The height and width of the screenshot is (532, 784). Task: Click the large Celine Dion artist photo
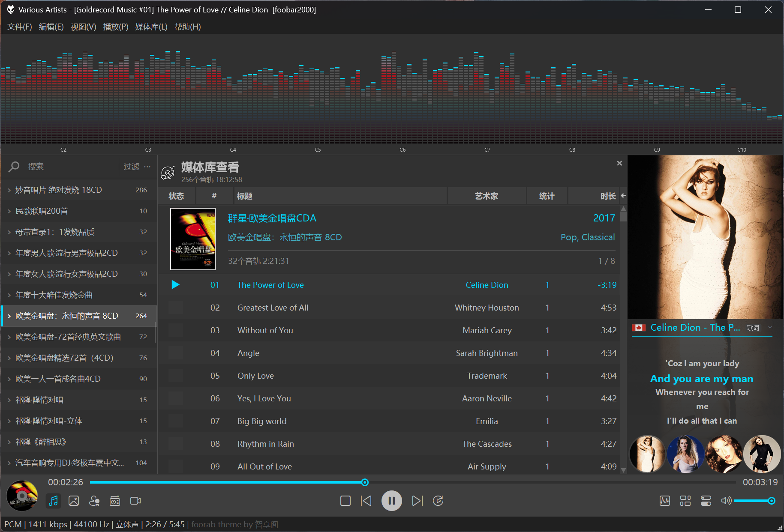(705, 237)
